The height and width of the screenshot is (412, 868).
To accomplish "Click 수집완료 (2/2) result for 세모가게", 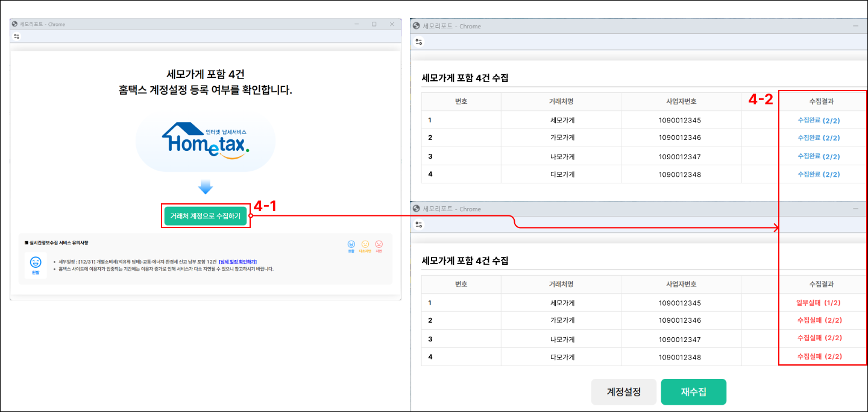I will pos(819,120).
